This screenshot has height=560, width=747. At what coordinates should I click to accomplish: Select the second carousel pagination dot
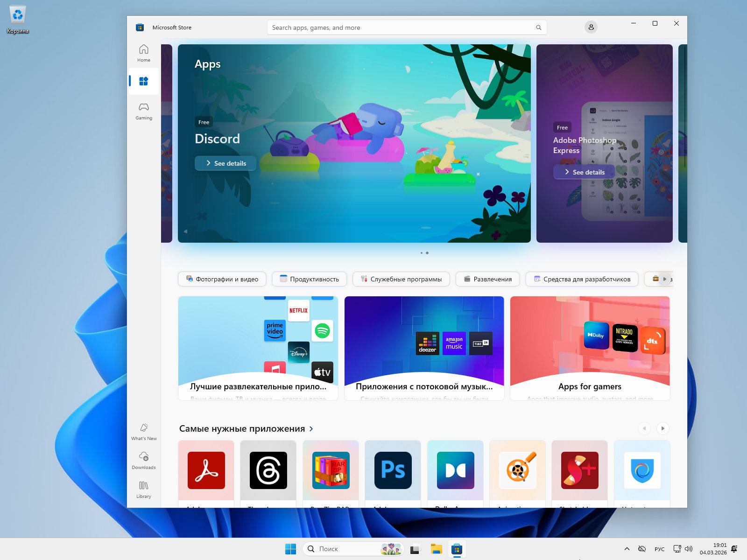tap(427, 252)
